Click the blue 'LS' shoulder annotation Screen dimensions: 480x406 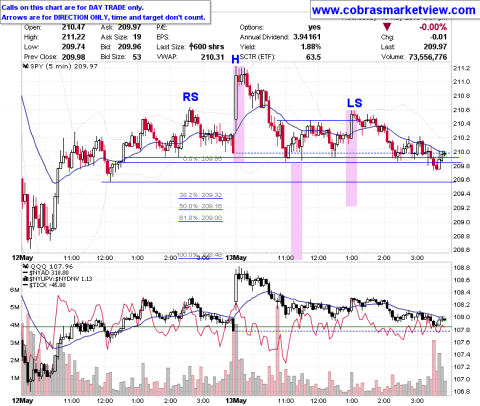(354, 103)
